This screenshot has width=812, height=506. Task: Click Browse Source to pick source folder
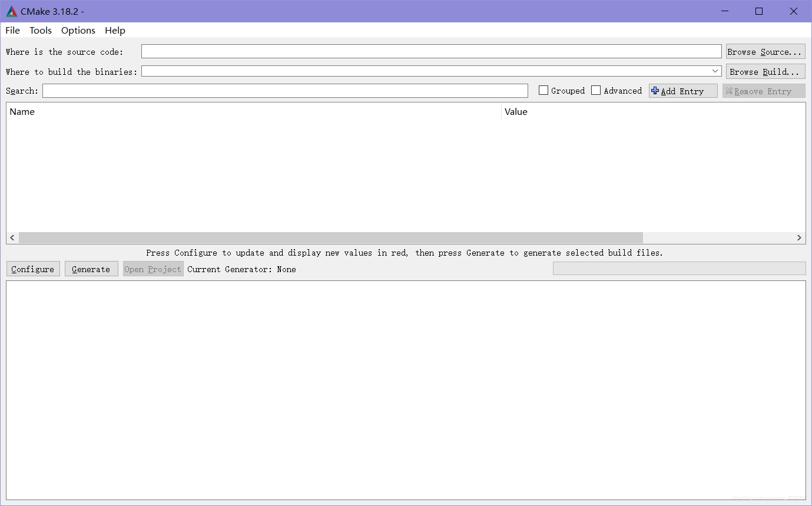click(x=765, y=51)
